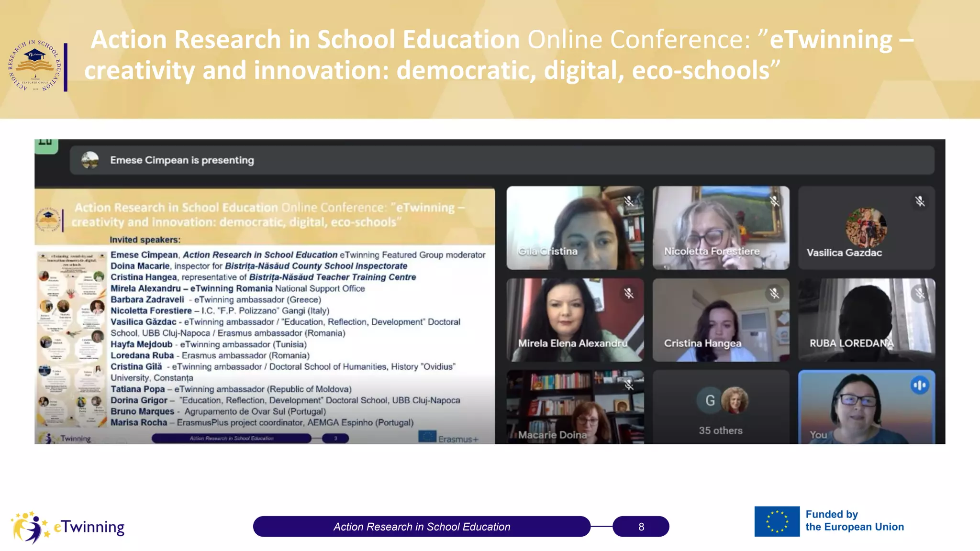Click the 'G' avatar in 35 others tile

pyautogui.click(x=710, y=400)
